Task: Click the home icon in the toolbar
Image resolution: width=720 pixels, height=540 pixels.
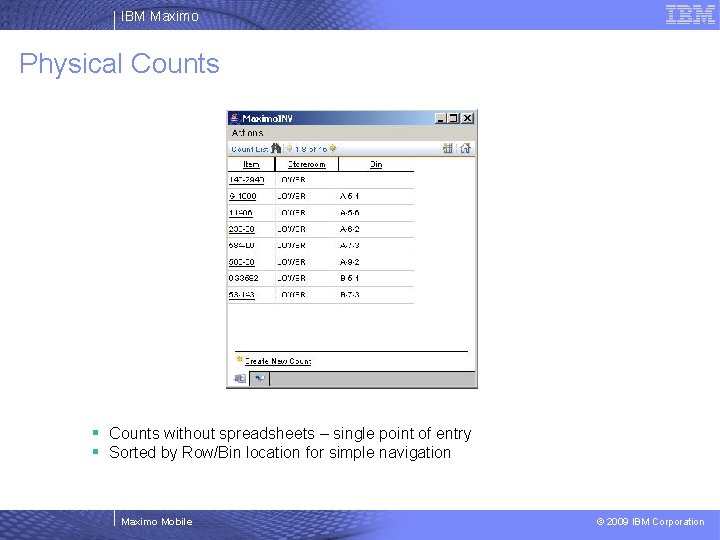Action: tap(465, 148)
